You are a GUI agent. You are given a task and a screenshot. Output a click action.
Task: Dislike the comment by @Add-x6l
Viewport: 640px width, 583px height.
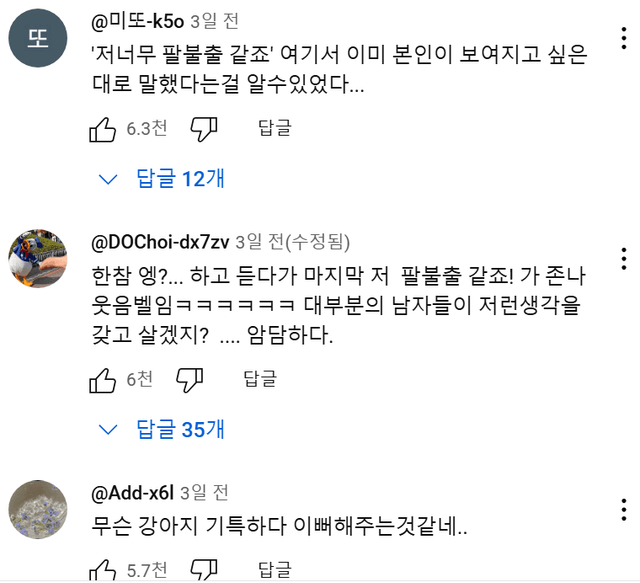pyautogui.click(x=204, y=571)
